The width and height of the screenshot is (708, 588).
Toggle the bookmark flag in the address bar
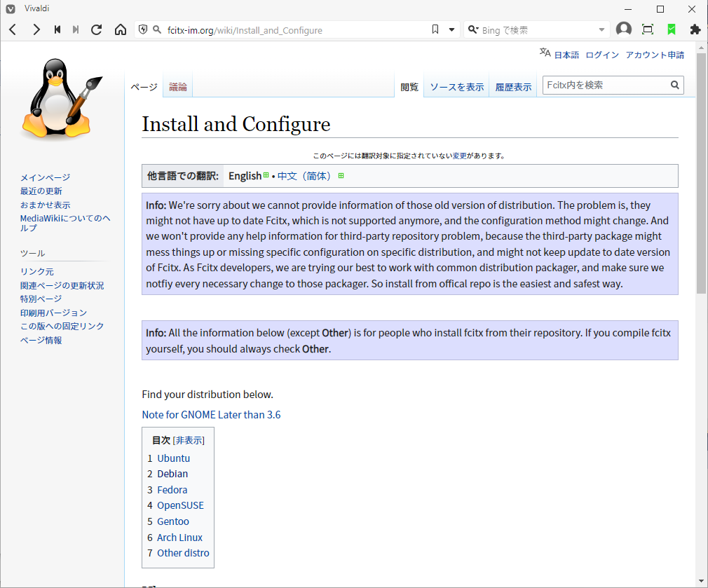435,29
